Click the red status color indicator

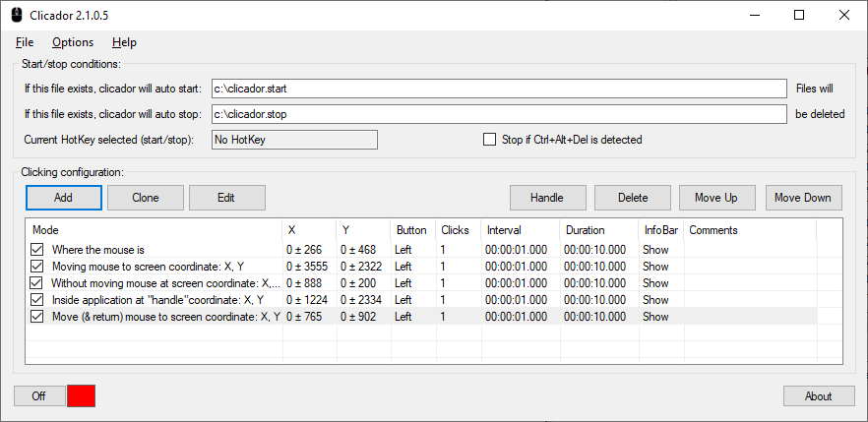(x=82, y=396)
